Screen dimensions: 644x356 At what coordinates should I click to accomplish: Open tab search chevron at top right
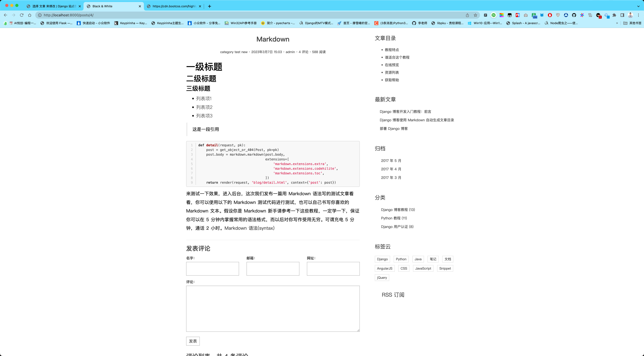point(638,6)
